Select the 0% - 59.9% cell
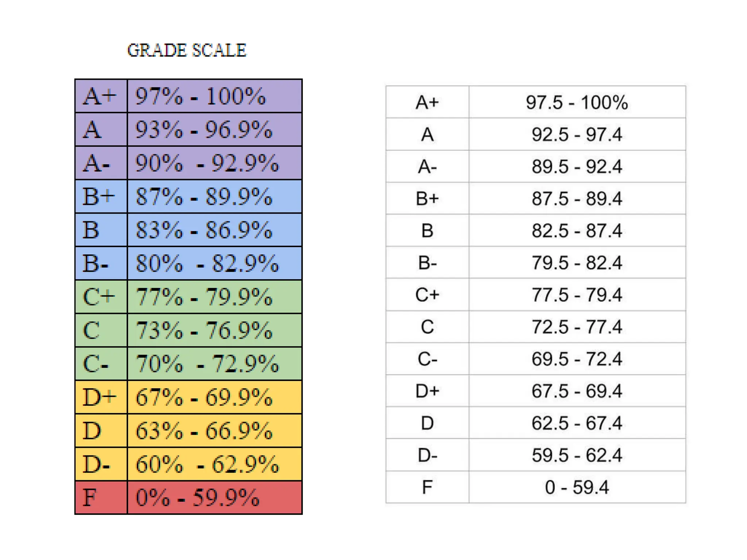Image resolution: width=747 pixels, height=560 pixels. point(215,498)
